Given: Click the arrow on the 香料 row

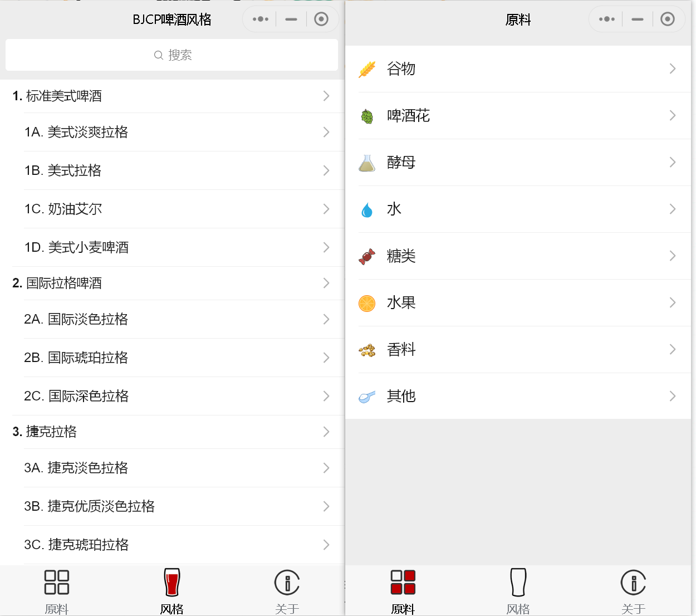Looking at the screenshot, I should pyautogui.click(x=673, y=349).
